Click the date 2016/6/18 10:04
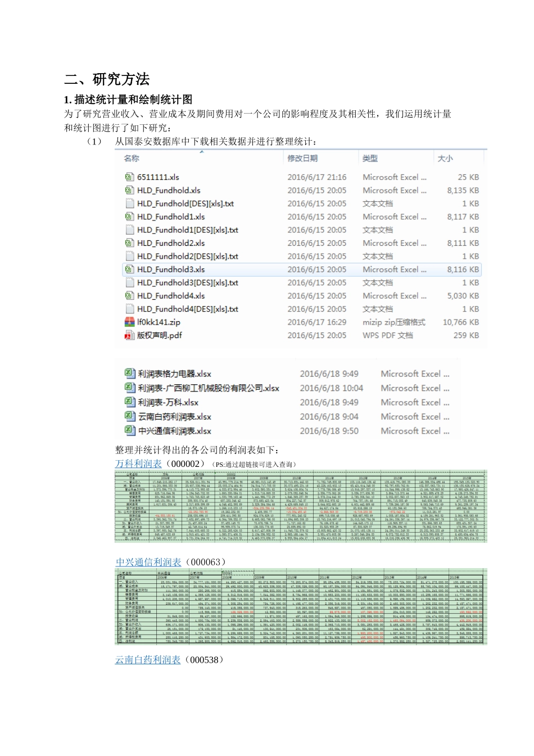This screenshot has height=756, width=534. point(332,388)
